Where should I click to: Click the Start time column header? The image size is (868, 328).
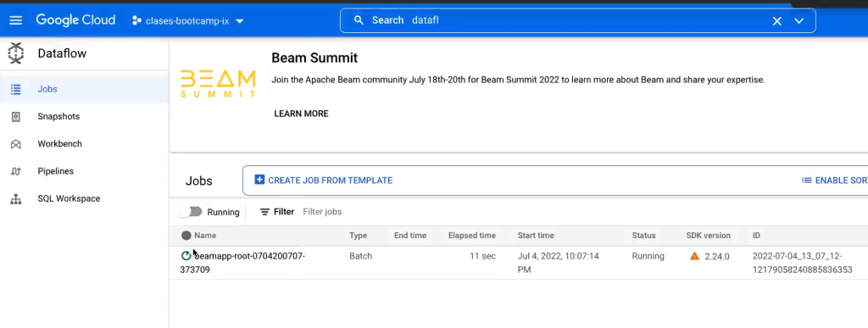tap(536, 236)
